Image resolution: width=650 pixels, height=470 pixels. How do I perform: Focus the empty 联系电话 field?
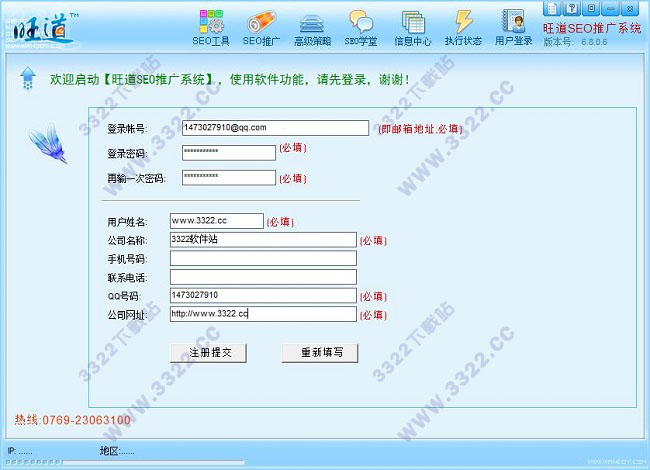[x=263, y=277]
